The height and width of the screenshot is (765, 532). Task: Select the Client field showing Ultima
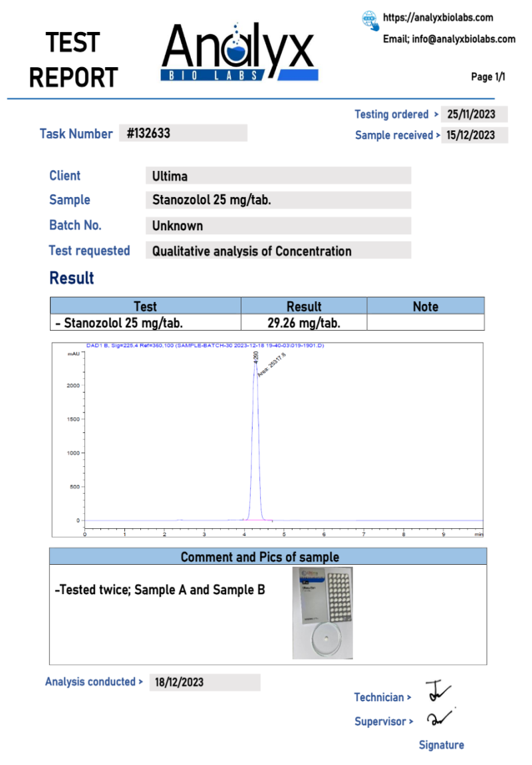click(x=278, y=176)
